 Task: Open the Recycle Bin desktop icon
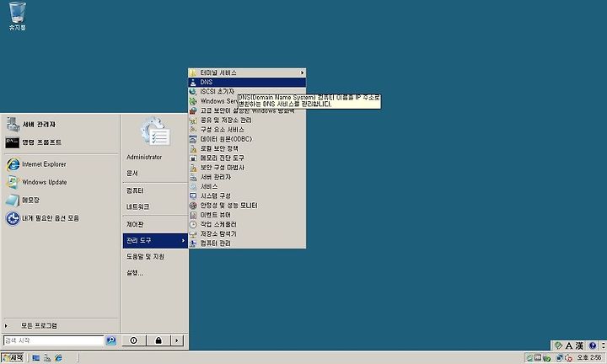[x=18, y=15]
